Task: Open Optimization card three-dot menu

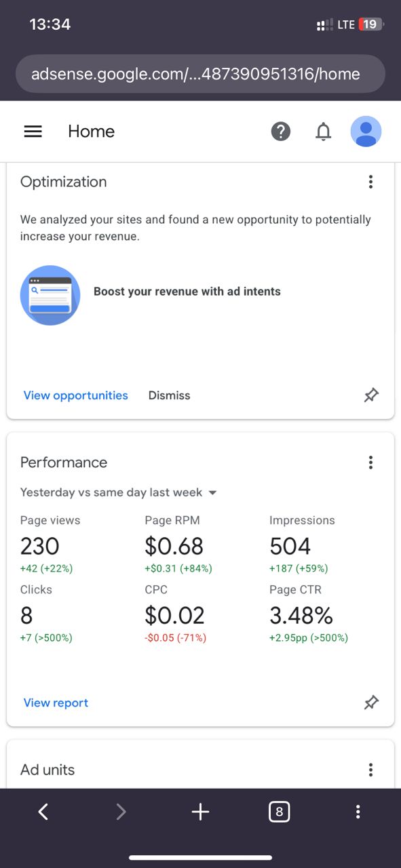Action: tap(370, 182)
